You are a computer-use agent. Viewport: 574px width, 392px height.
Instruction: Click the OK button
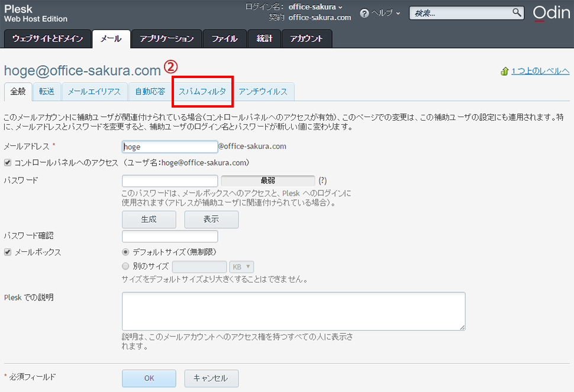click(x=149, y=378)
